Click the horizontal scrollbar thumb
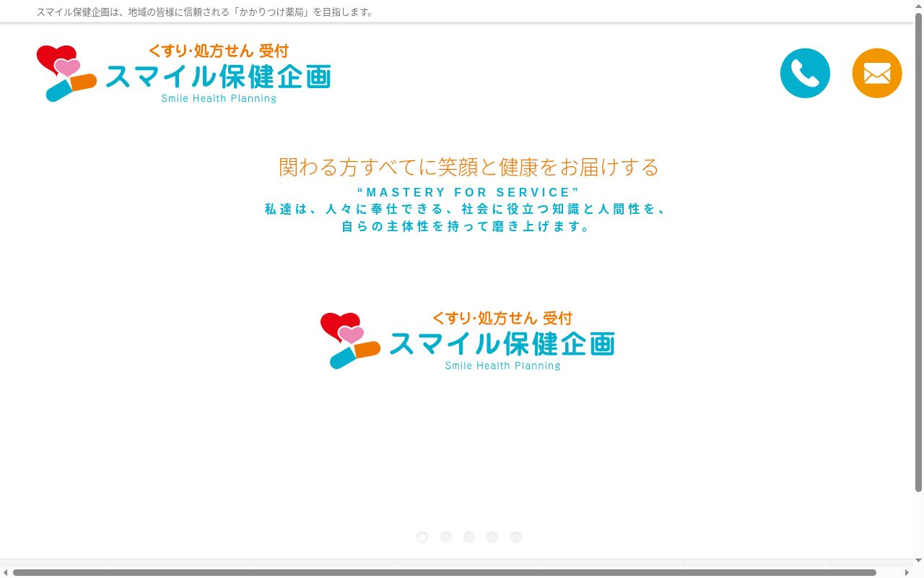The height and width of the screenshot is (578, 924). click(445, 573)
